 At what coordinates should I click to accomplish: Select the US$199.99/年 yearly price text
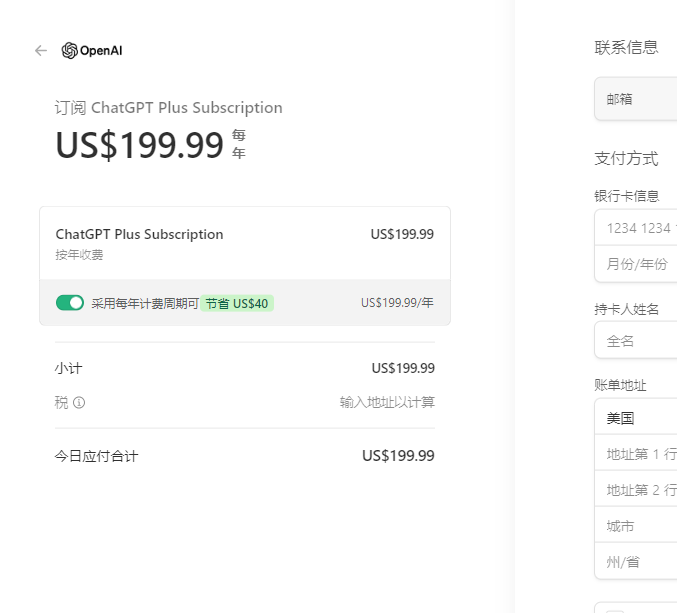click(x=397, y=303)
